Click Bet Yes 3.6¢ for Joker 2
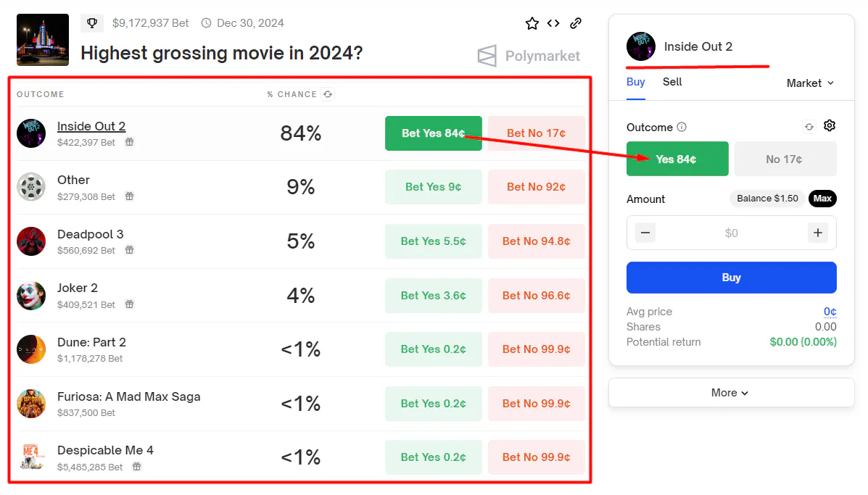The width and height of the screenshot is (868, 495). [x=433, y=295]
